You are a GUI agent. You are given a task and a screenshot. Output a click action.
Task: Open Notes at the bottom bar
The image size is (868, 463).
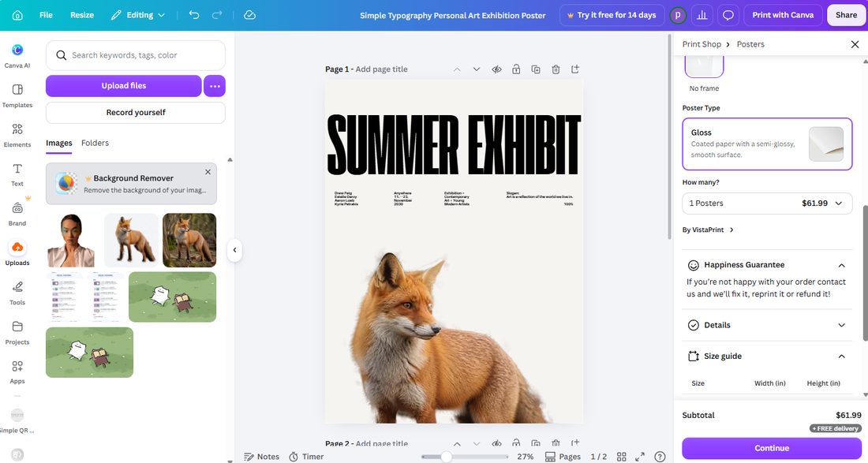click(262, 457)
